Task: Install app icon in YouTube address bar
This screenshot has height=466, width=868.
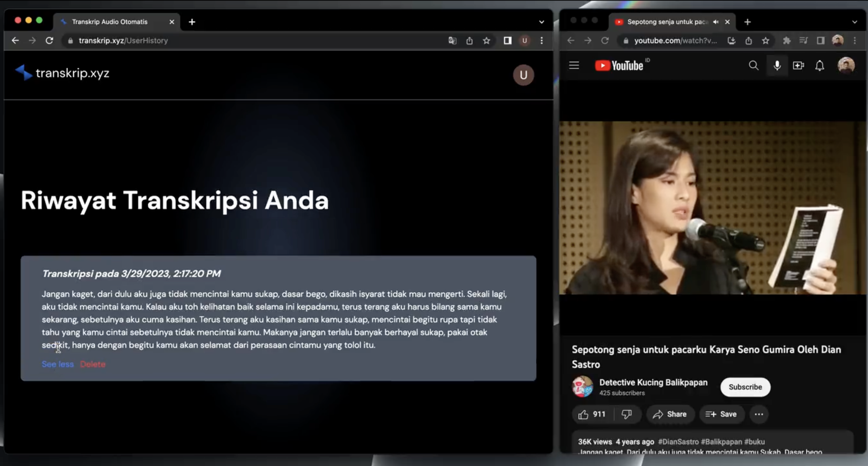Action: pos(732,41)
